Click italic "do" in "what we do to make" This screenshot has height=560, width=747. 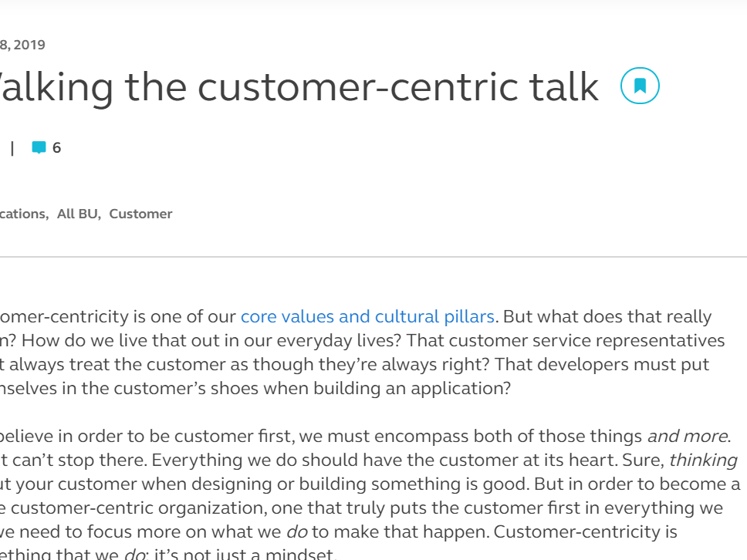[297, 531]
